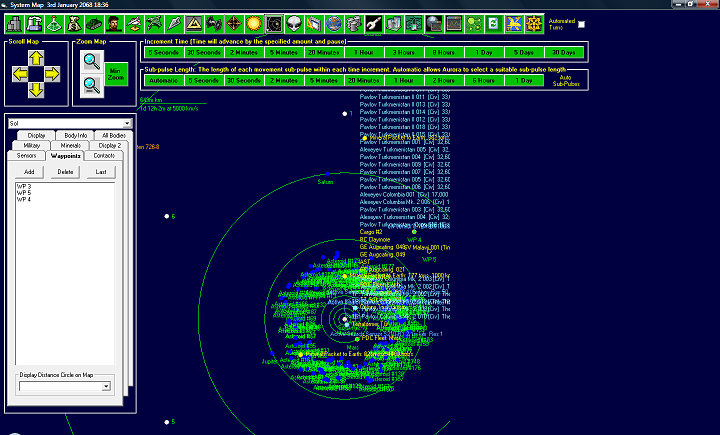Switch to the Military tab
The image size is (720, 435).
32,146
